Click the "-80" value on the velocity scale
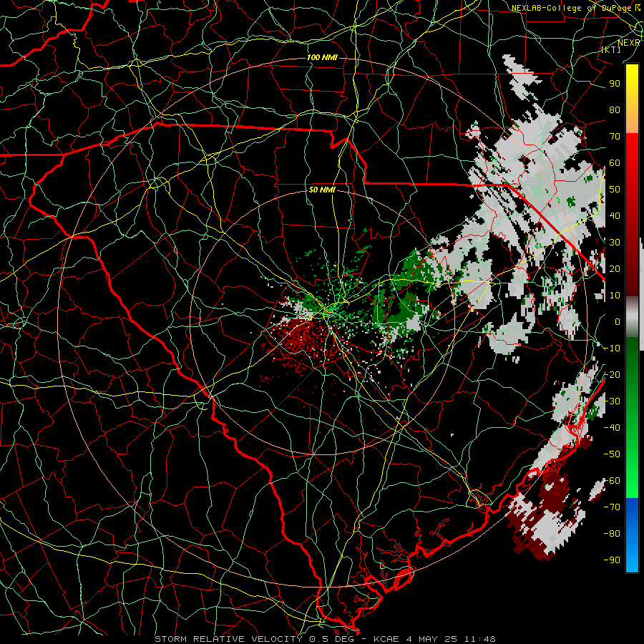The width and height of the screenshot is (644, 644). (612, 534)
